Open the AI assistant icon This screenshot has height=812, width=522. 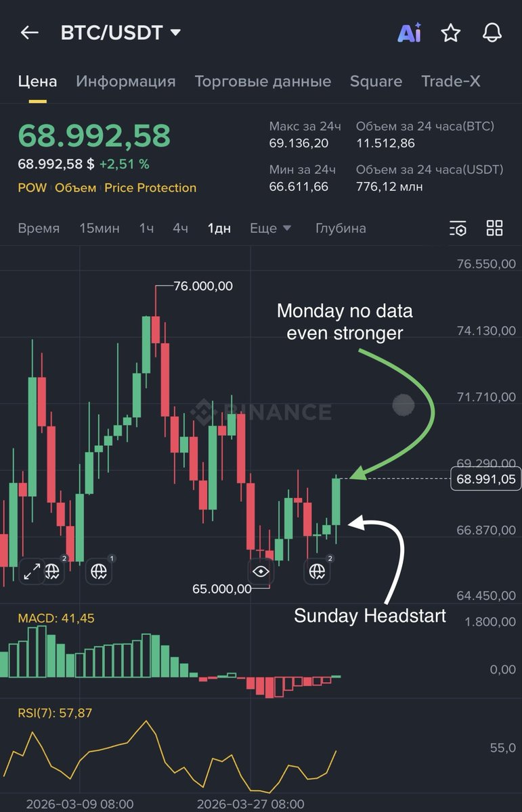410,32
